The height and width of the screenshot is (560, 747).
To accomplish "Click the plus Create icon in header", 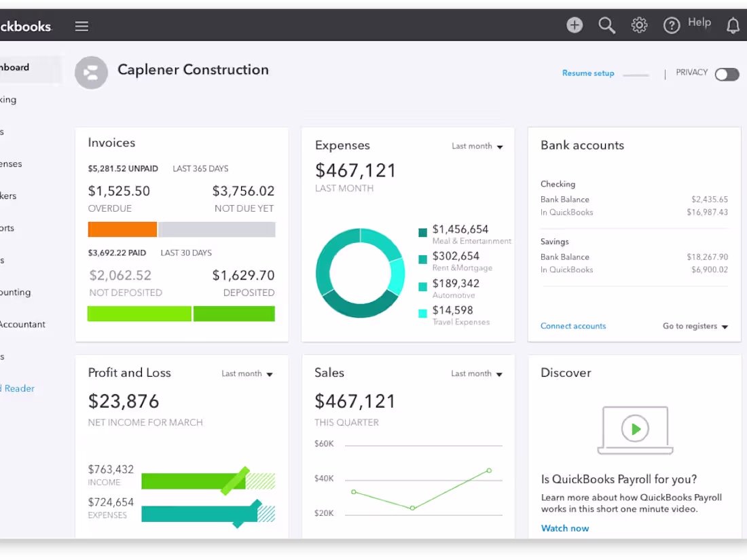I will point(575,24).
